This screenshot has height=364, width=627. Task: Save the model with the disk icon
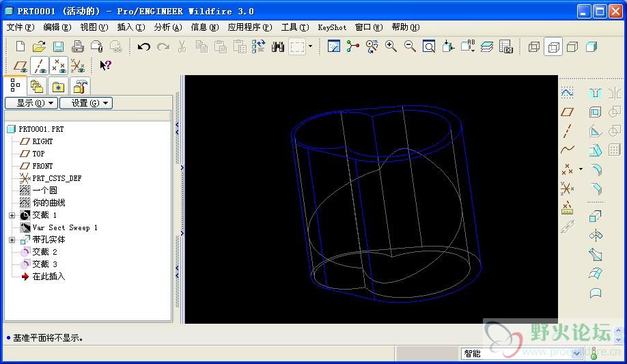58,47
